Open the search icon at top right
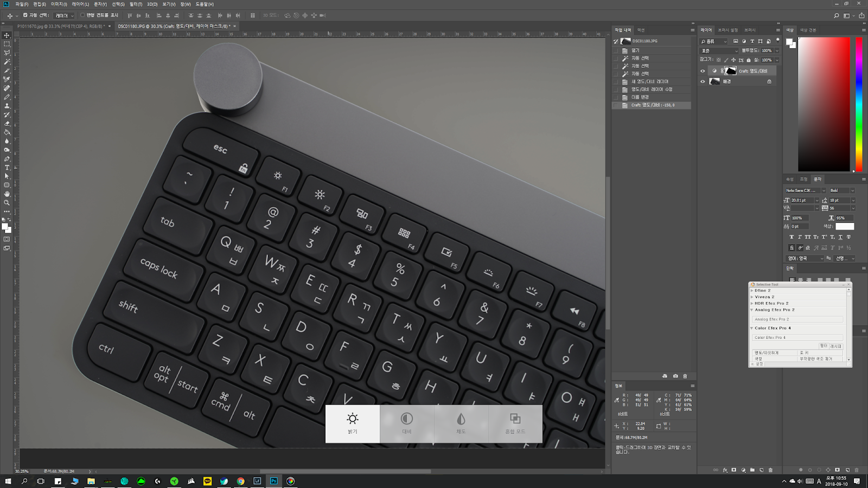This screenshot has width=868, height=488. [x=837, y=16]
